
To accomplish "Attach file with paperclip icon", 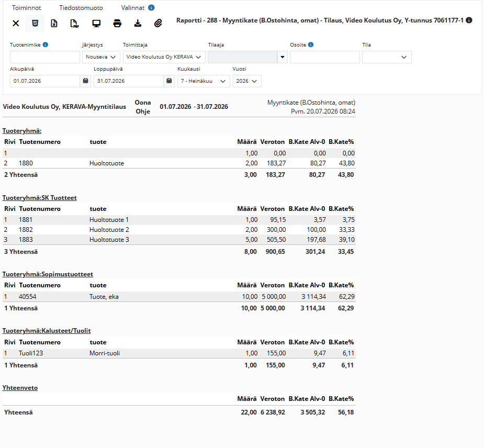I will coord(158,24).
